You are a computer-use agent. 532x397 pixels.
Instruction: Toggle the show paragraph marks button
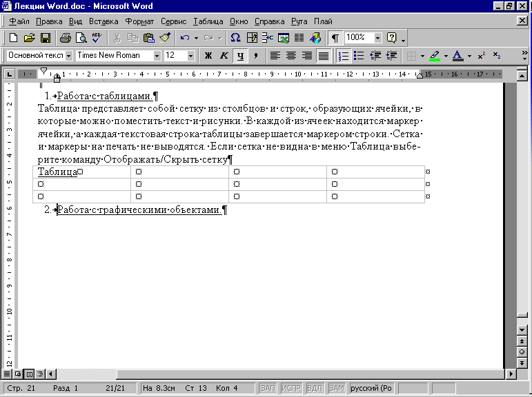coord(335,38)
